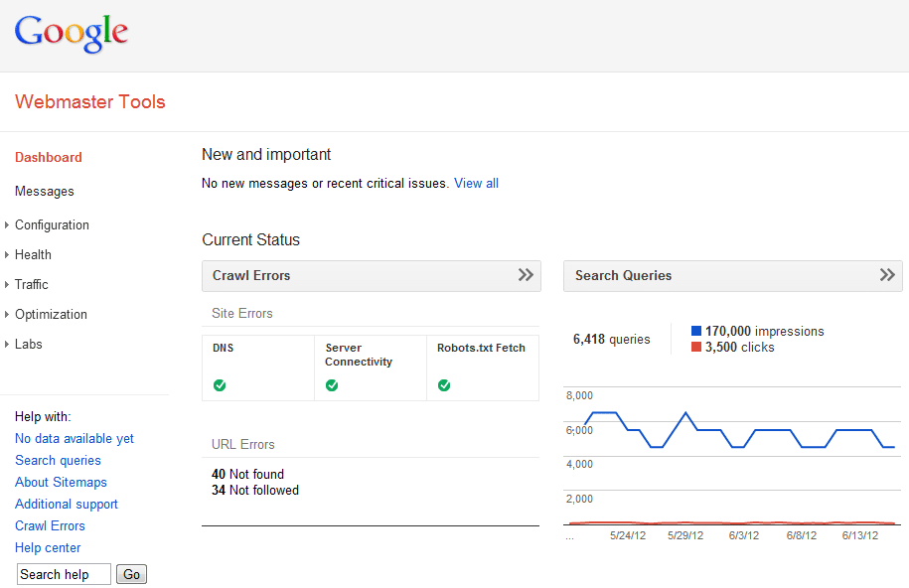This screenshot has height=588, width=909.
Task: Click 40 Not found URL errors
Action: pyautogui.click(x=247, y=474)
